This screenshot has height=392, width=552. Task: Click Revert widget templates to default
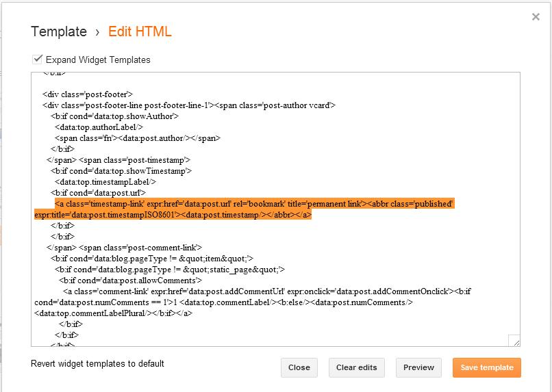point(97,363)
